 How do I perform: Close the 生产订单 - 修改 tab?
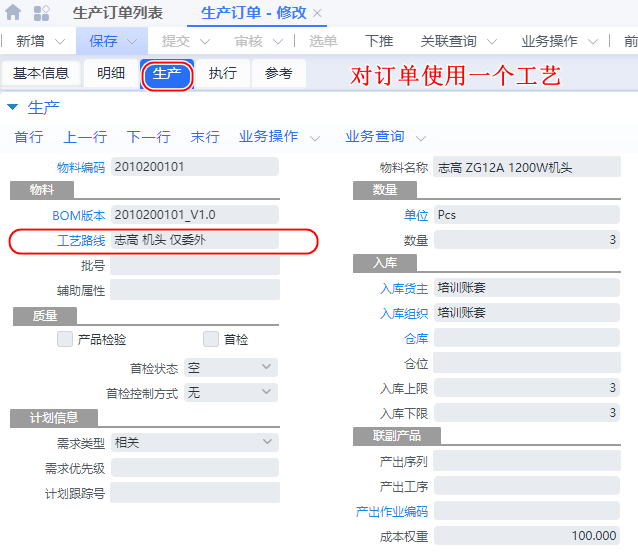pyautogui.click(x=317, y=13)
